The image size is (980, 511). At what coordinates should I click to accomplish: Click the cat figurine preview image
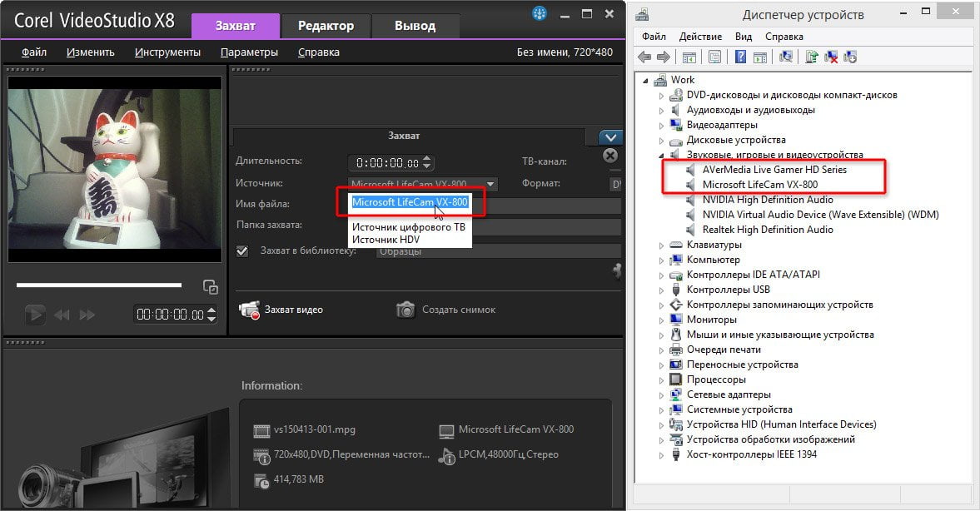(115, 168)
